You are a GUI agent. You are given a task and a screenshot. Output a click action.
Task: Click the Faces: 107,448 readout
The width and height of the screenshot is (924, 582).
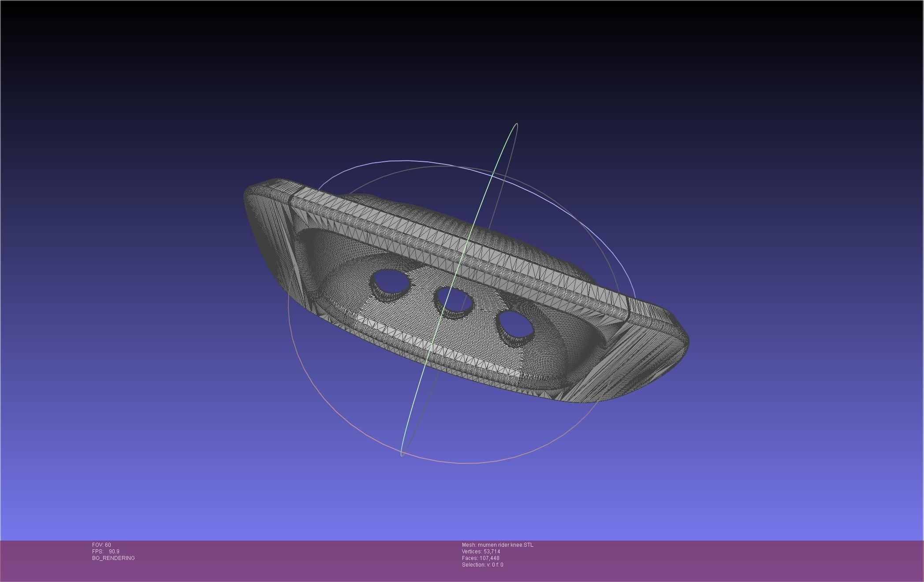click(x=480, y=558)
